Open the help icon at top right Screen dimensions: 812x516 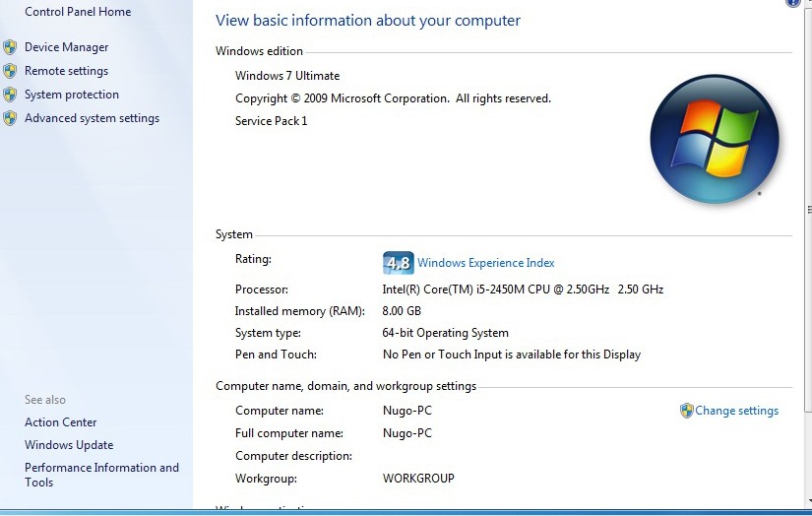coord(793,3)
